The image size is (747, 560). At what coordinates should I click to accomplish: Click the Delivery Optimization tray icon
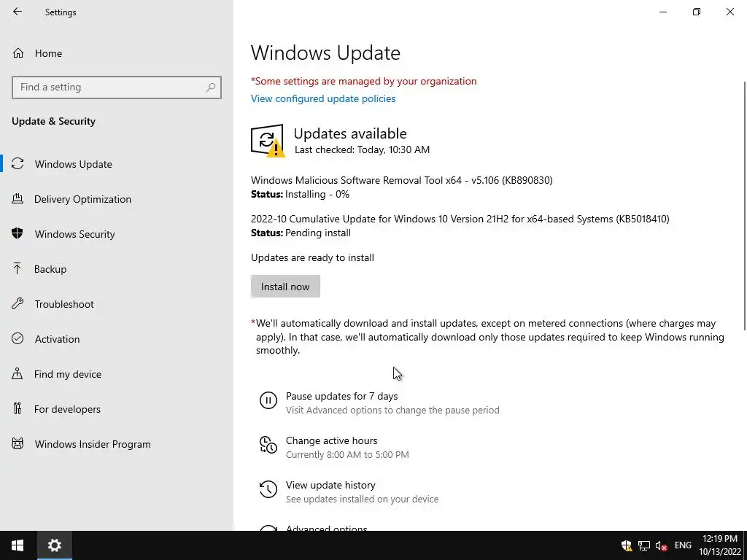pyautogui.click(x=18, y=198)
